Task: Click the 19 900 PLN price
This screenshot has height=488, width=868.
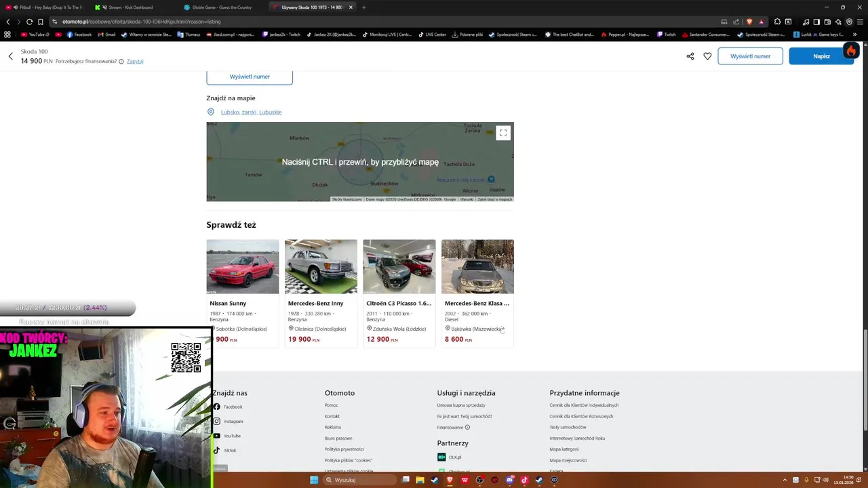Action: [x=303, y=340]
